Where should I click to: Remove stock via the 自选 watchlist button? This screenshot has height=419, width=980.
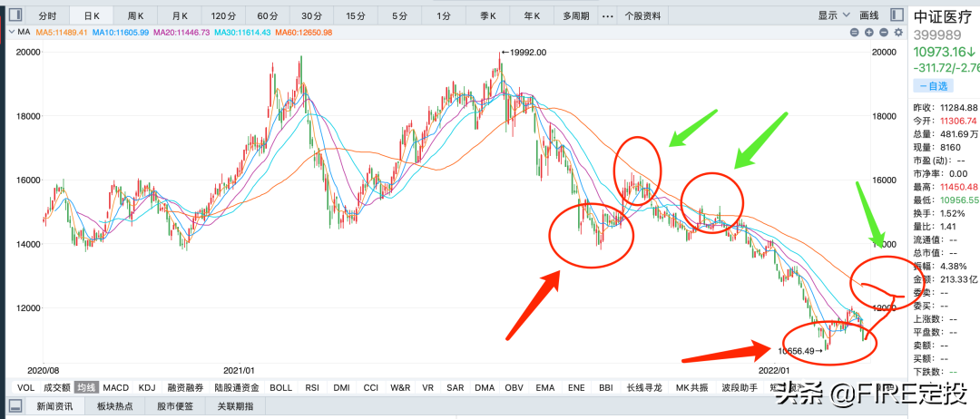[x=934, y=85]
